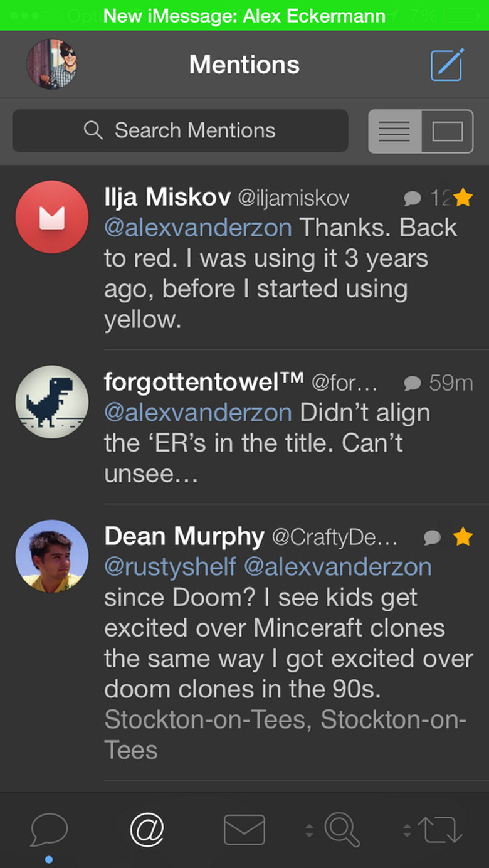
Task: Toggle favorite star on Ilja Miskov tweet
Action: [463, 198]
